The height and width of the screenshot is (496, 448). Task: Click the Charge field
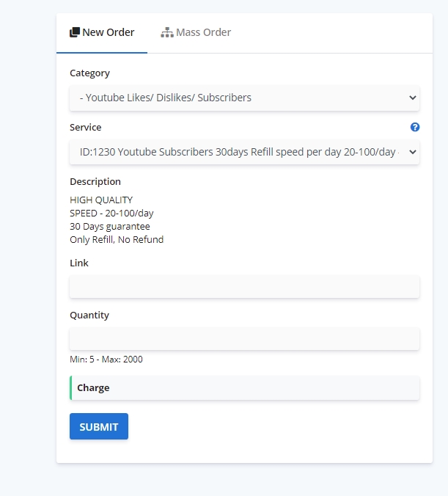pyautogui.click(x=244, y=388)
